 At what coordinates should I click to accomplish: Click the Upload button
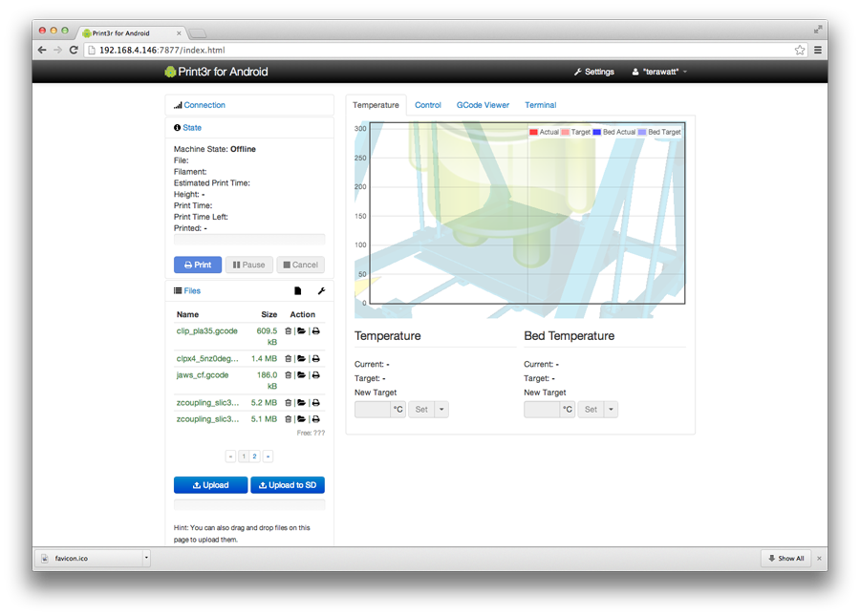[210, 485]
